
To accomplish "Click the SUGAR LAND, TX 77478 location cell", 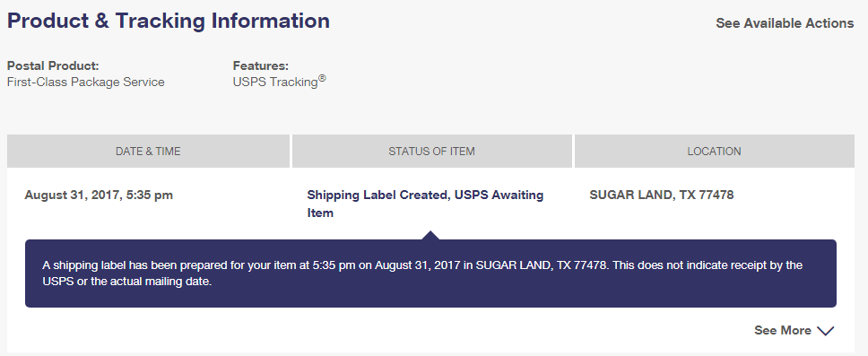I will 662,195.
